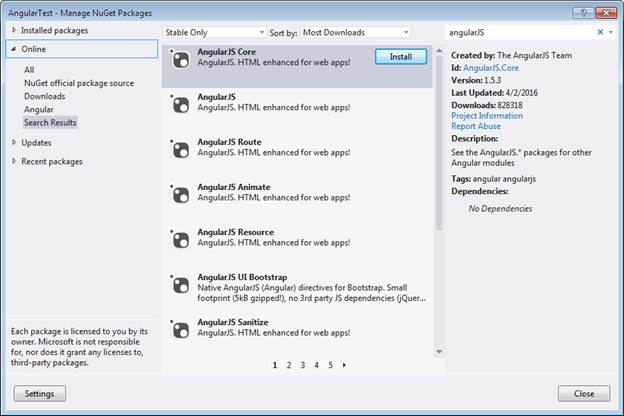Click the scrollbar up arrow
This screenshot has width=624, height=416.
pos(439,51)
